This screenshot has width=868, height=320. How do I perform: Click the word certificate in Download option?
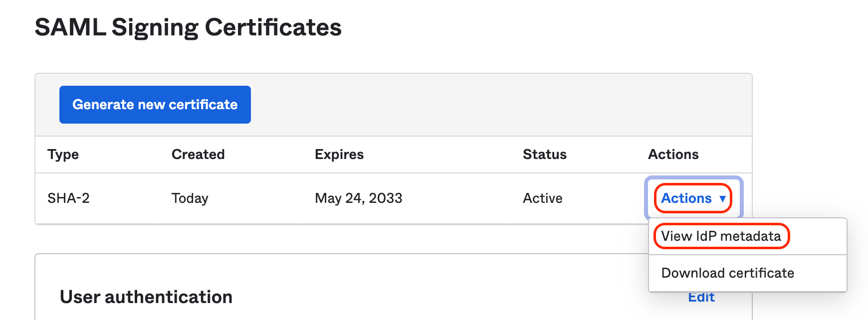pos(761,273)
